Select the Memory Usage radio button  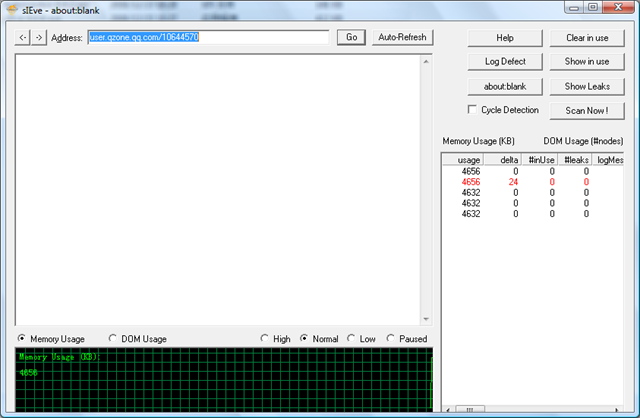click(23, 339)
